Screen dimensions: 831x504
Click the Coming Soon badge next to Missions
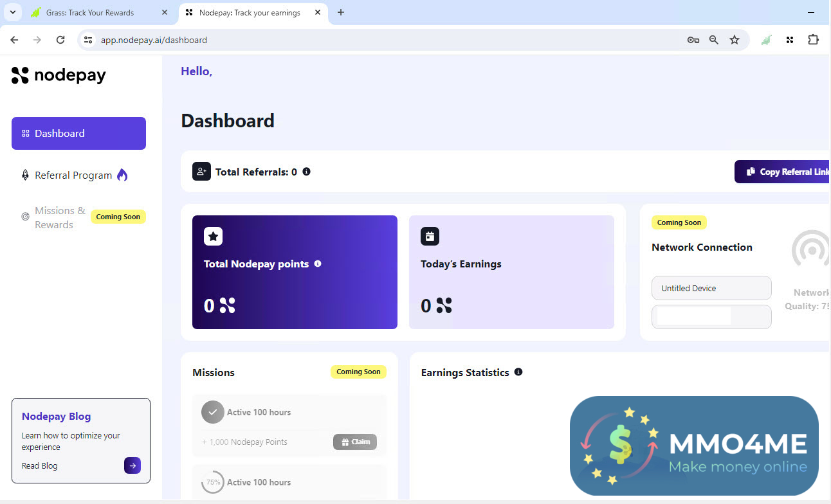tap(358, 372)
